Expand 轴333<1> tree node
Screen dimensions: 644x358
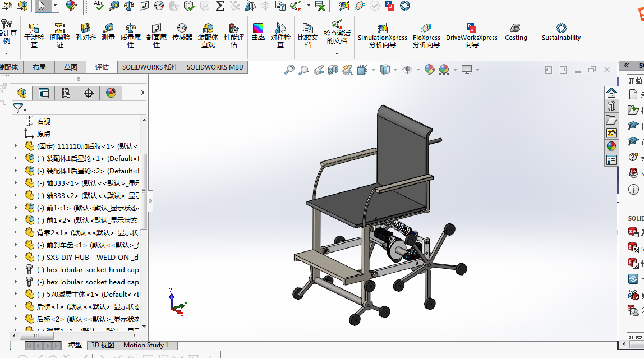(16, 183)
